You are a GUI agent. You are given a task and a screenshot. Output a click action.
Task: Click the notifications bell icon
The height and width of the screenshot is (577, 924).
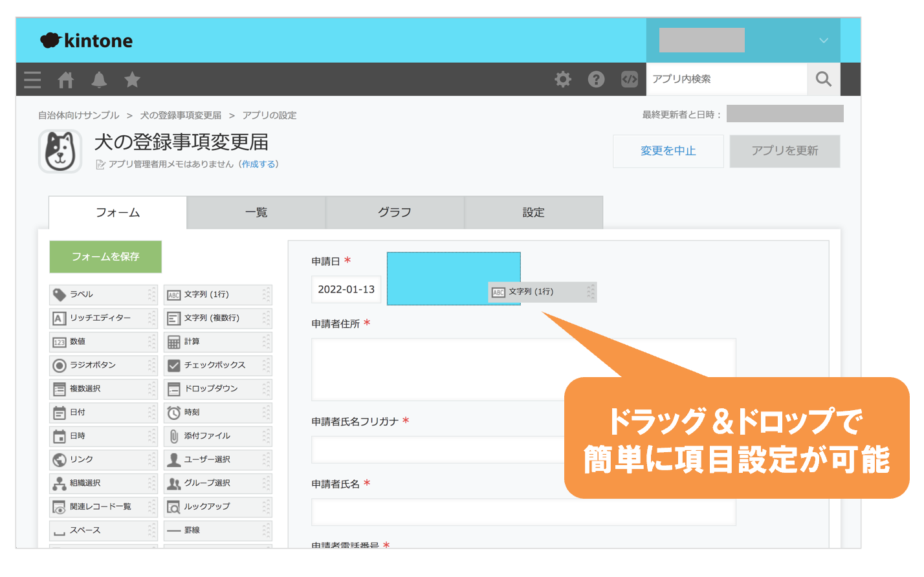click(98, 79)
